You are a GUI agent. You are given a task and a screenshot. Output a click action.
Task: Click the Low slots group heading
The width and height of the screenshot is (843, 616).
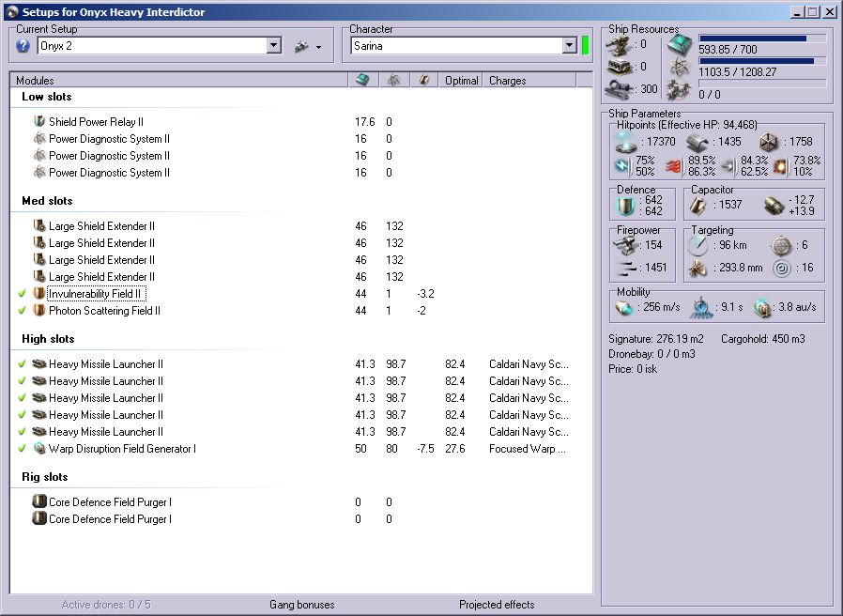pyautogui.click(x=47, y=97)
